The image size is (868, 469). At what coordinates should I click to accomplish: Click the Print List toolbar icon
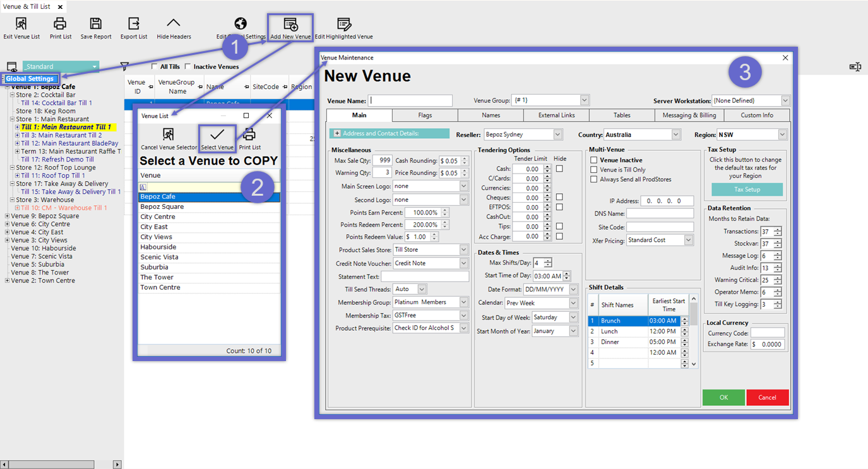click(60, 25)
